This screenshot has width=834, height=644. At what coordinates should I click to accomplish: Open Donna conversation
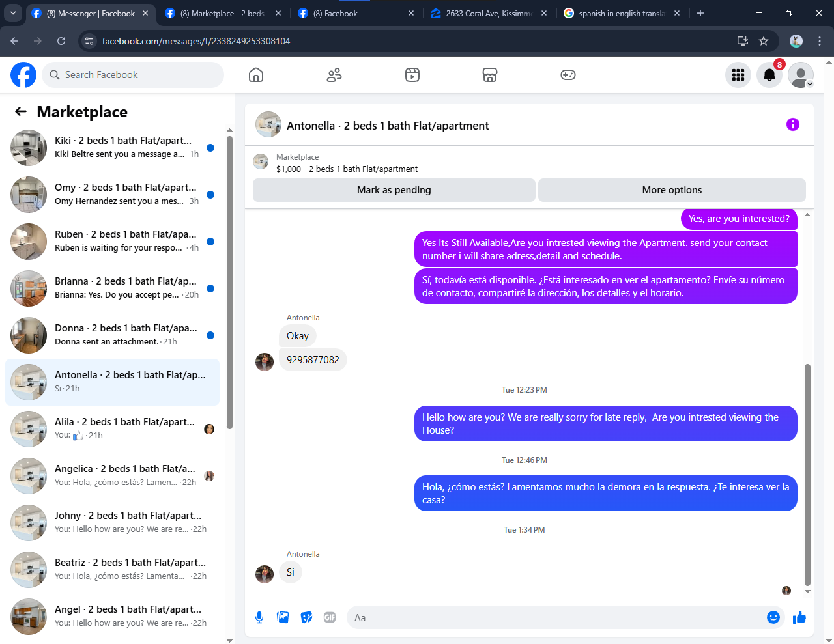point(112,335)
